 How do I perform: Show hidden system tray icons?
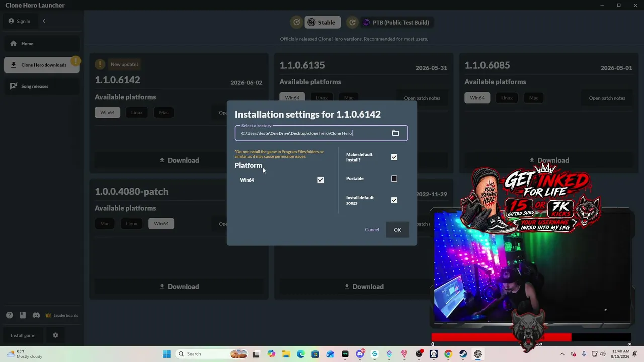coord(562,354)
